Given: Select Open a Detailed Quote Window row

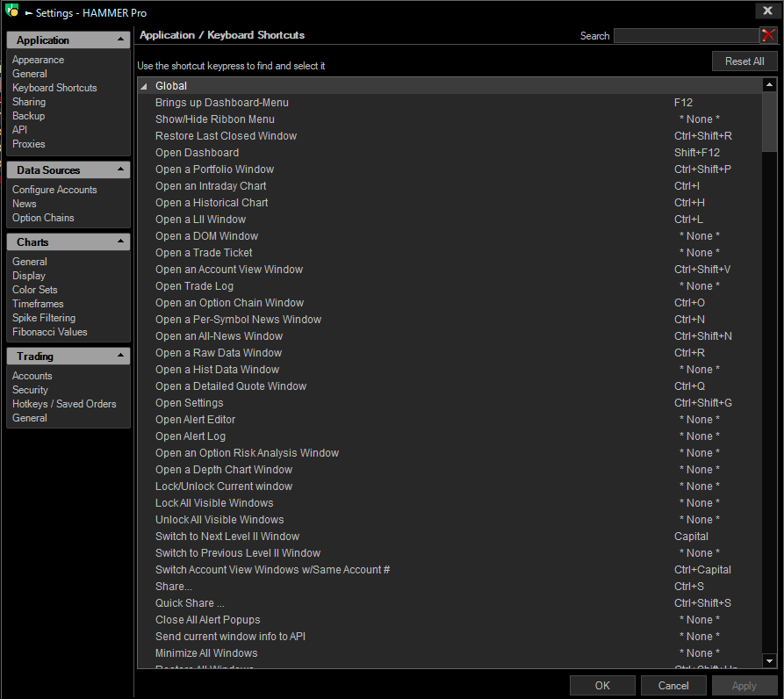Looking at the screenshot, I should pos(450,386).
